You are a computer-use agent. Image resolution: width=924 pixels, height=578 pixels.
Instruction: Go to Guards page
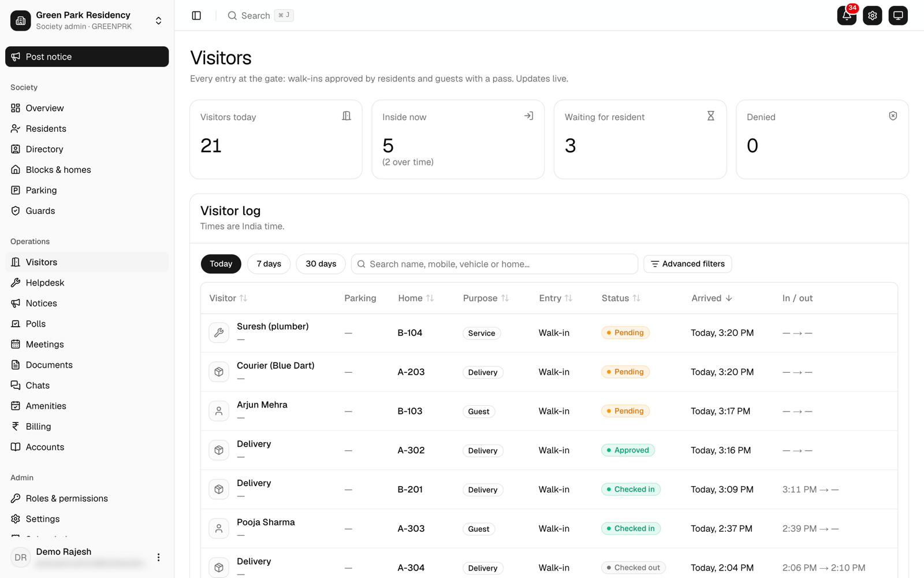coord(87,211)
